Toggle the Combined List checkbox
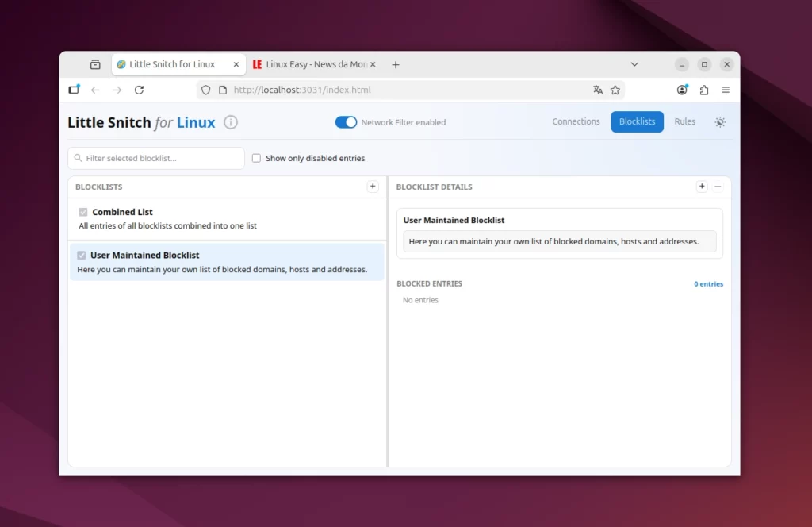The height and width of the screenshot is (527, 812). 83,212
